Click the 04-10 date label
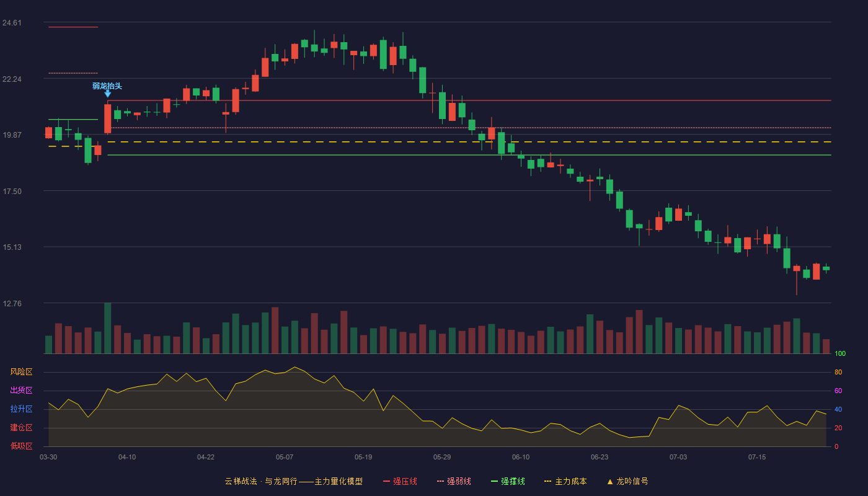The width and height of the screenshot is (868, 496). tap(127, 457)
